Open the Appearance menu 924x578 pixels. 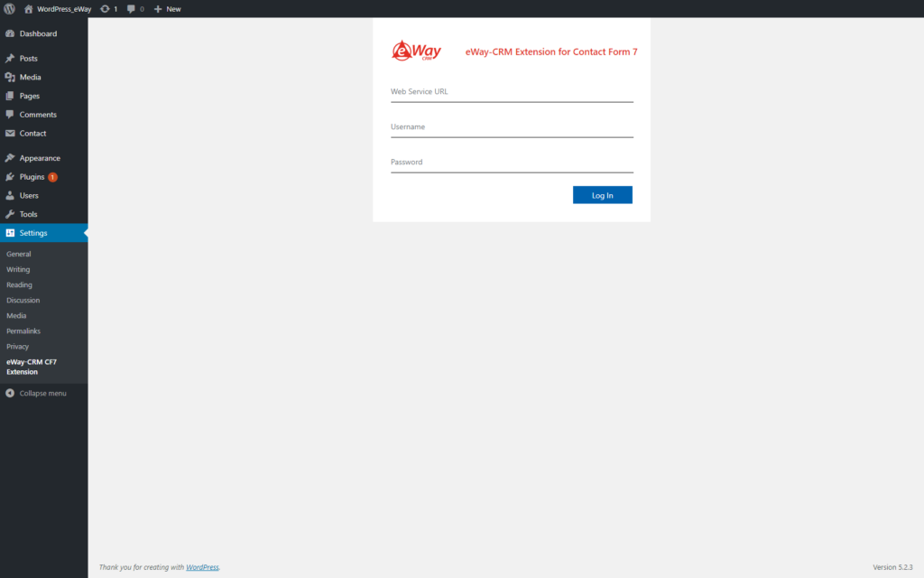pos(40,158)
